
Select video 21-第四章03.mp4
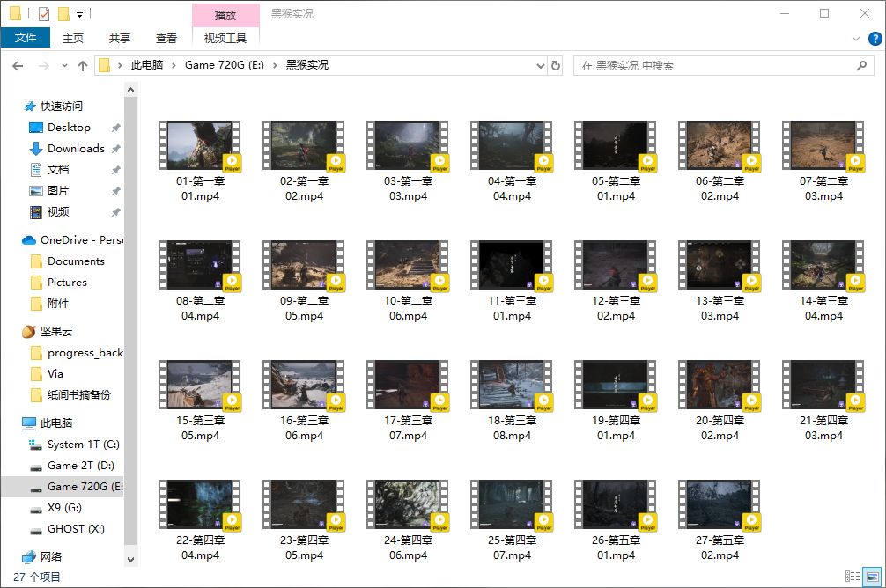tap(823, 401)
